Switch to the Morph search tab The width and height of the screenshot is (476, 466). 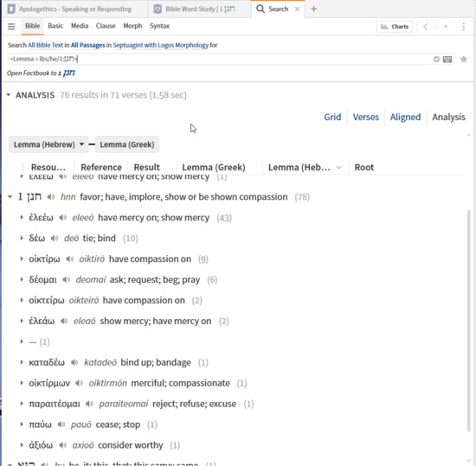pos(132,26)
